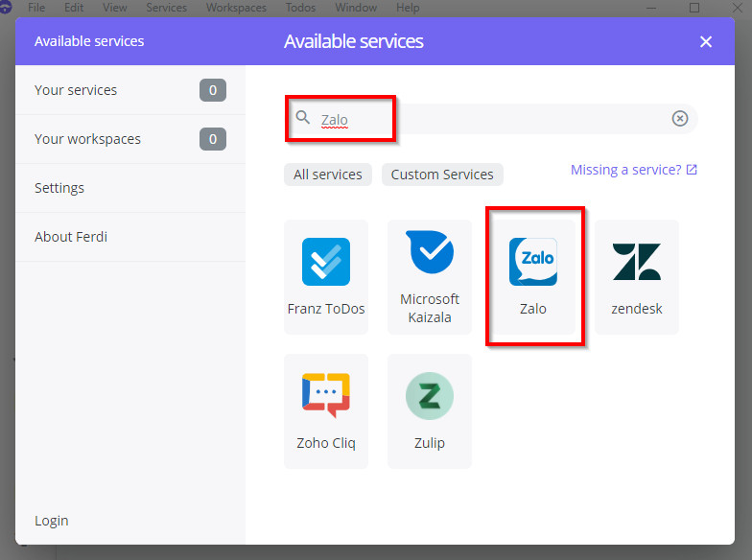Minimize the Ferdi window

pyautogui.click(x=652, y=8)
